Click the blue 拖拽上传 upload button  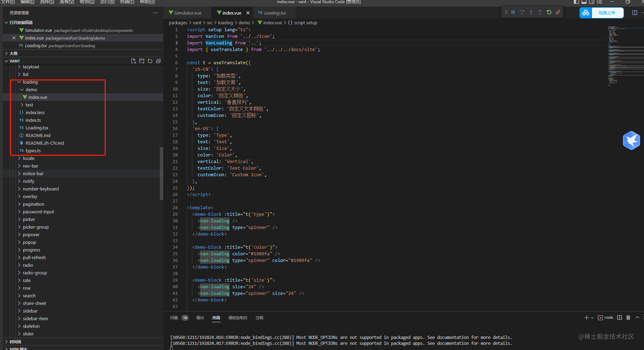point(607,13)
